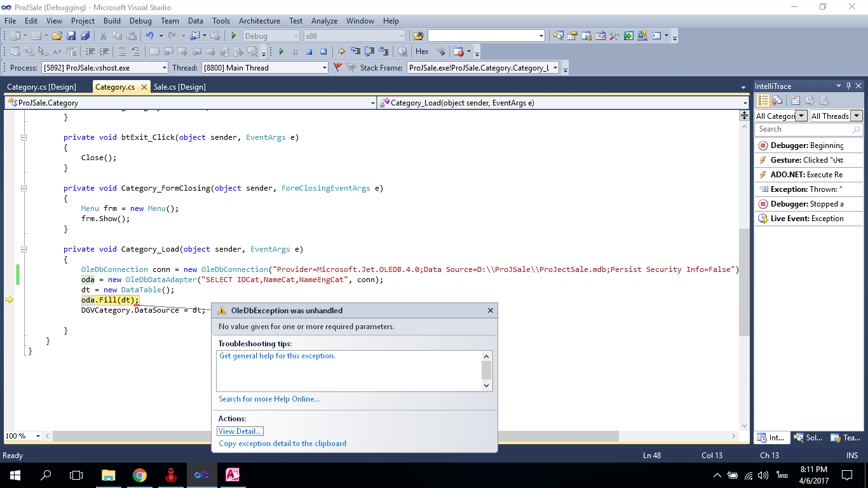Stop debugging with the blue square icon

[x=309, y=51]
